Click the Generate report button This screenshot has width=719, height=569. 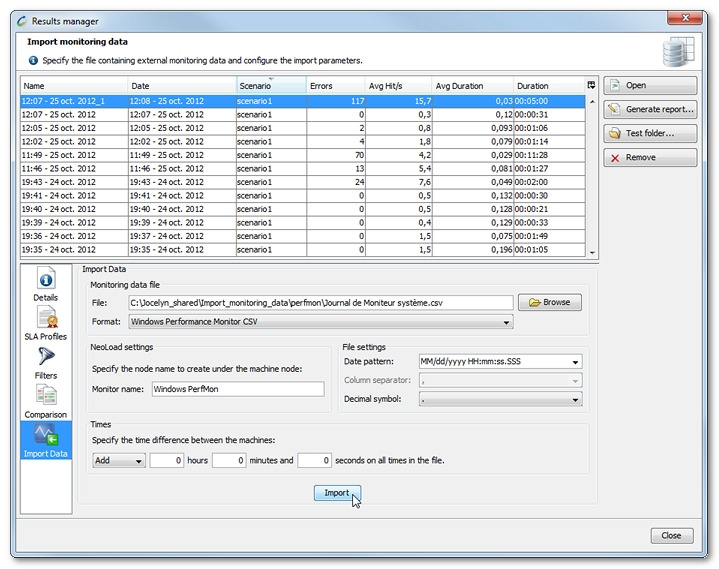[650, 109]
